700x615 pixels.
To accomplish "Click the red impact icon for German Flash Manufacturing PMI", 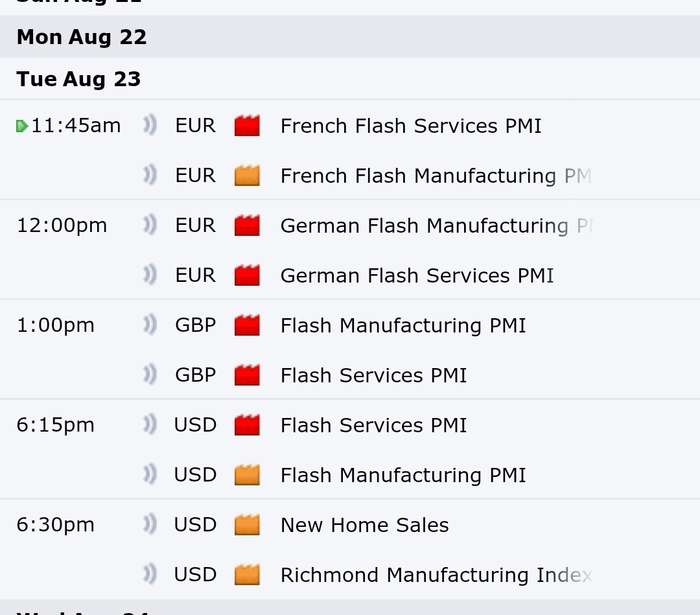I will click(x=247, y=226).
